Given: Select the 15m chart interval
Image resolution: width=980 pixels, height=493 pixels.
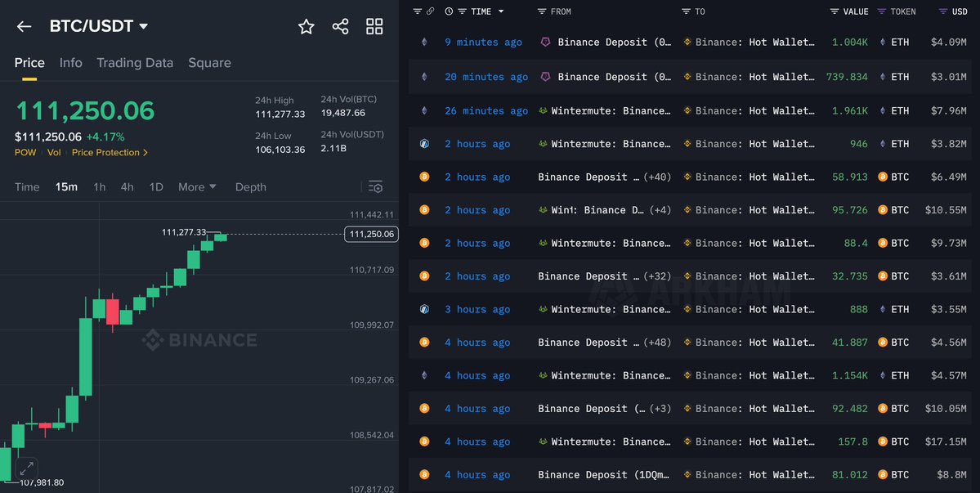Looking at the screenshot, I should click(x=66, y=187).
